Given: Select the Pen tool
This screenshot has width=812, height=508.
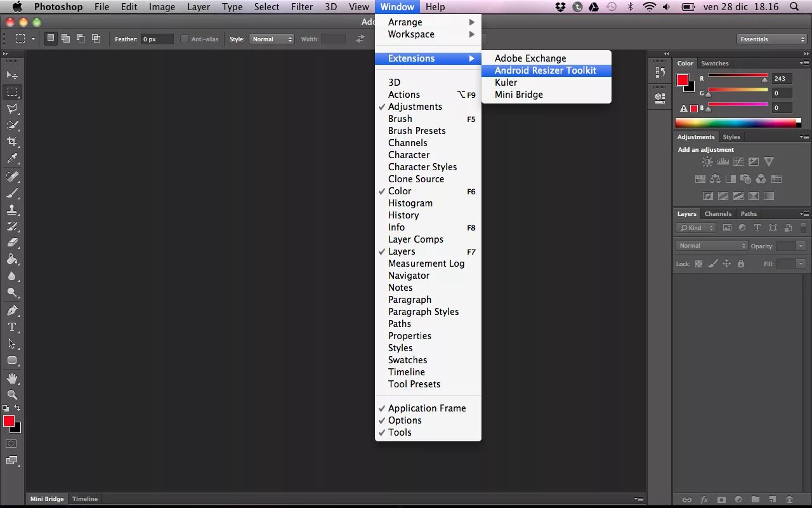Looking at the screenshot, I should click(x=12, y=311).
